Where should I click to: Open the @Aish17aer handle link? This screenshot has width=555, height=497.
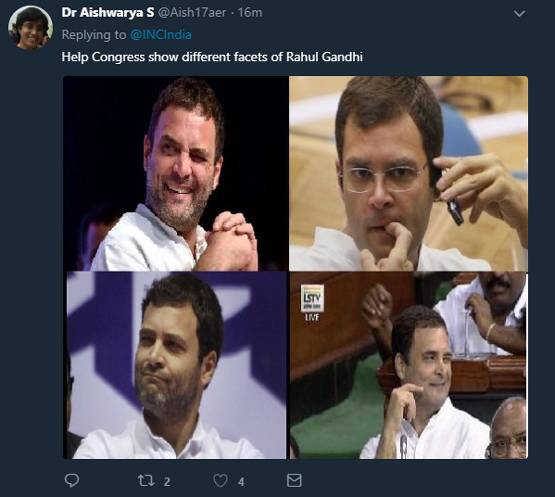coord(191,12)
